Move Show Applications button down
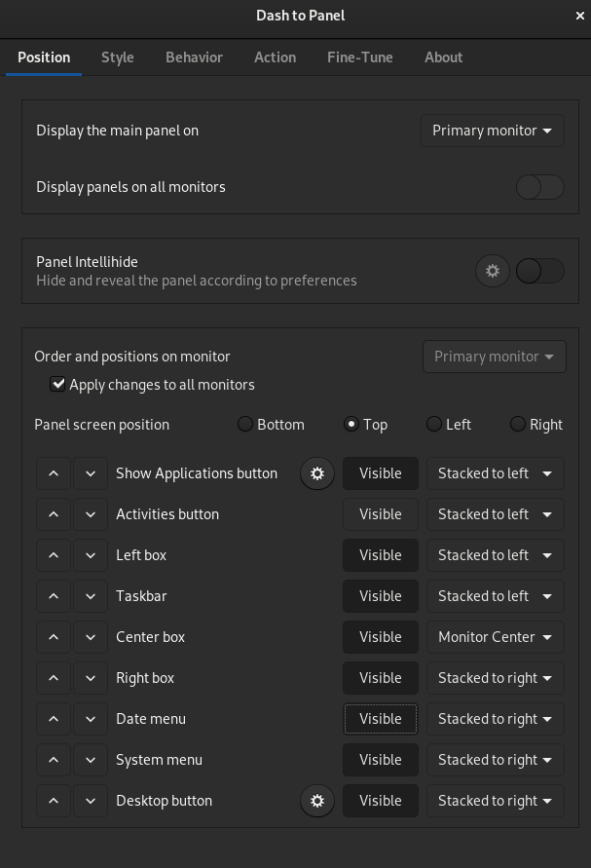 coord(91,473)
